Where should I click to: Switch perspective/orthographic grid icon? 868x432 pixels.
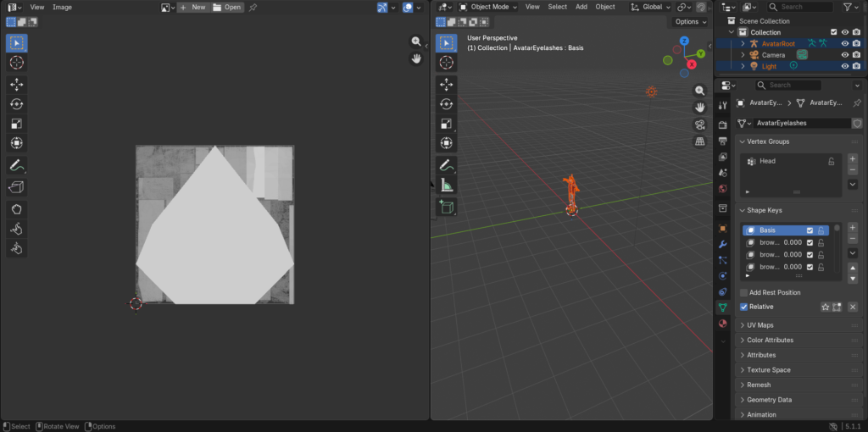click(700, 141)
